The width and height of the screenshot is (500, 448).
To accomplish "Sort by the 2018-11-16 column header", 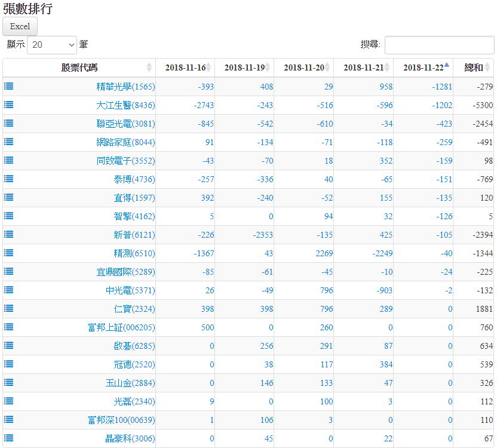I will [185, 67].
